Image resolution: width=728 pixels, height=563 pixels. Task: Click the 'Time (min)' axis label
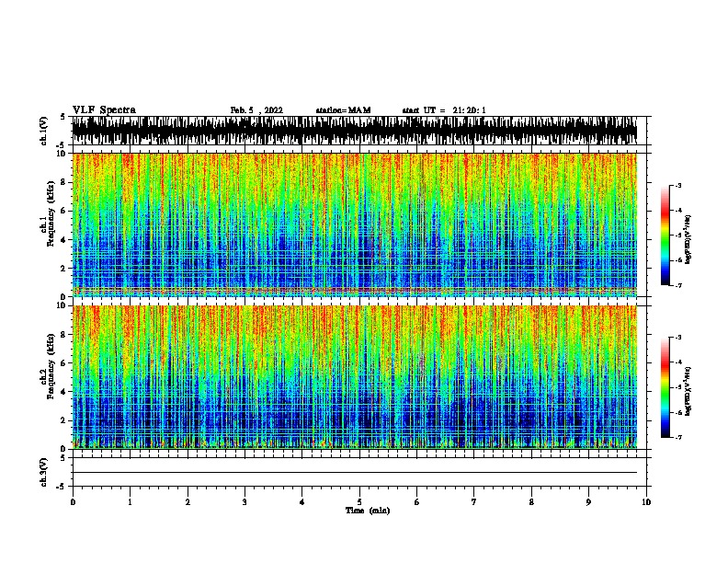[368, 511]
